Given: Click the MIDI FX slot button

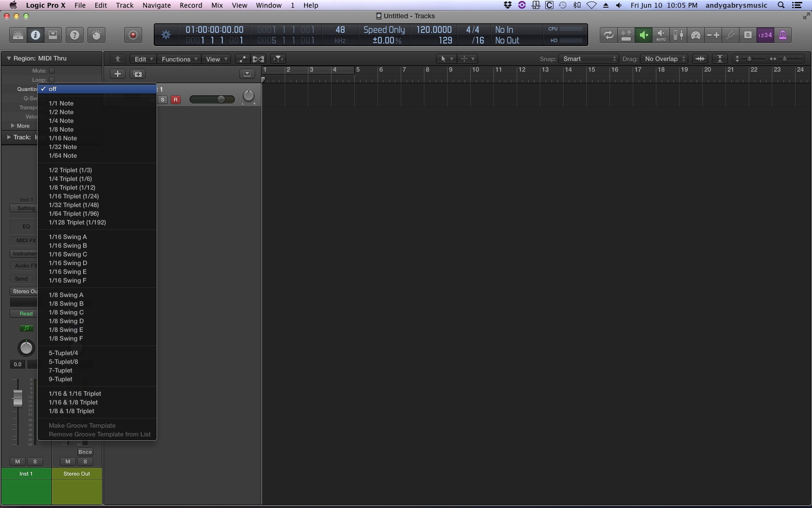Looking at the screenshot, I should tap(24, 240).
